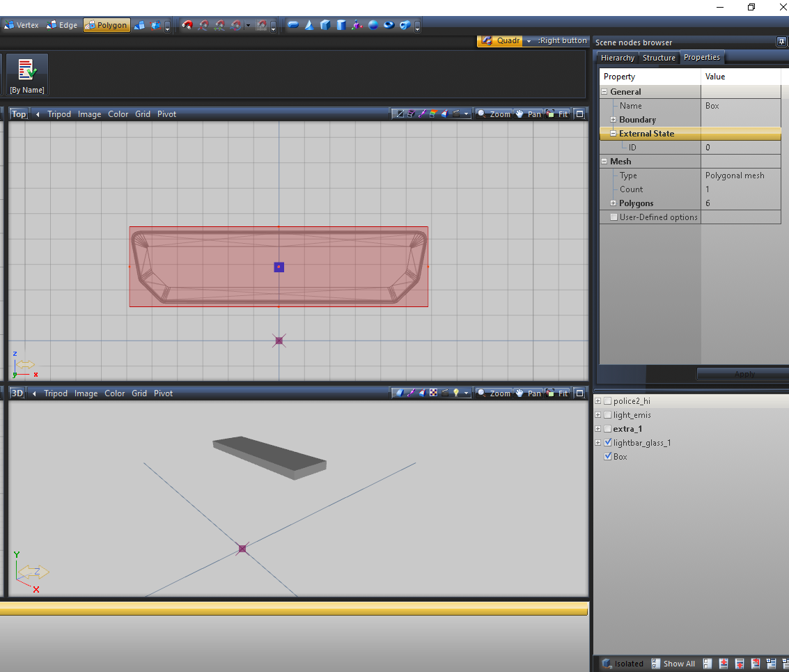The height and width of the screenshot is (672, 789).
Task: Expand the police2_hi tree node
Action: tap(598, 401)
